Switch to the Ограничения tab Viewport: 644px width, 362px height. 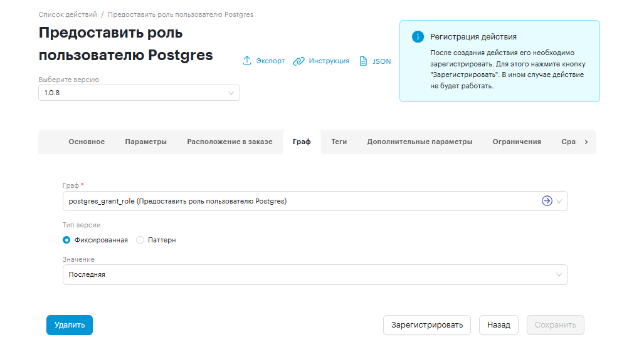517,142
